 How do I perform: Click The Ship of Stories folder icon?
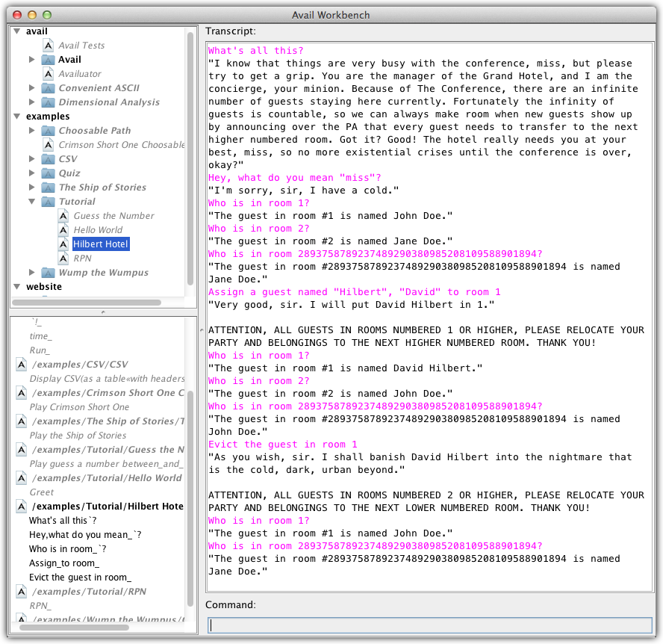tap(49, 188)
